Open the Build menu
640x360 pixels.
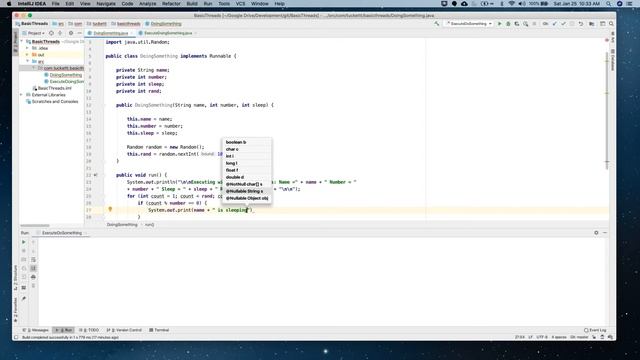point(192,4)
